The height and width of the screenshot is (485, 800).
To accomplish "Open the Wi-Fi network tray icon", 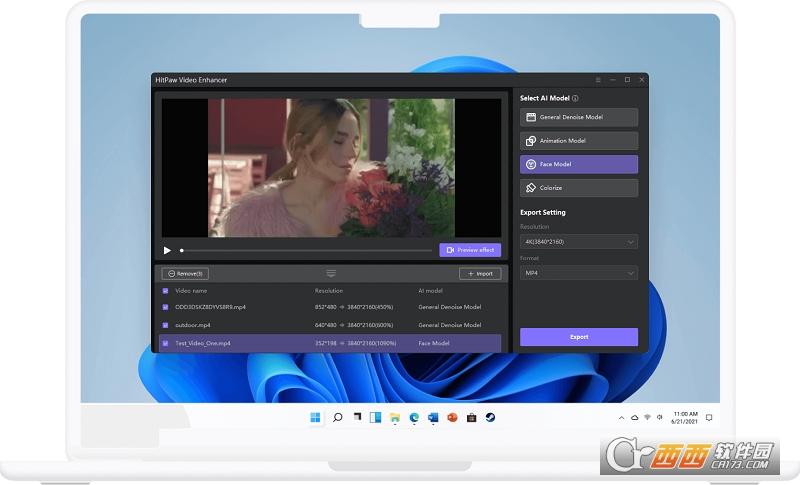I will click(x=647, y=418).
